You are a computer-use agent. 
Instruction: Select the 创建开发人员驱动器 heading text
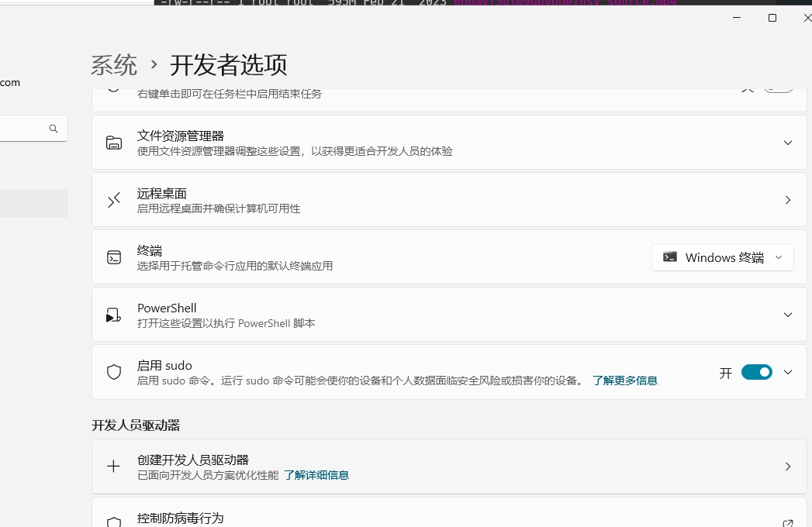pos(192,460)
